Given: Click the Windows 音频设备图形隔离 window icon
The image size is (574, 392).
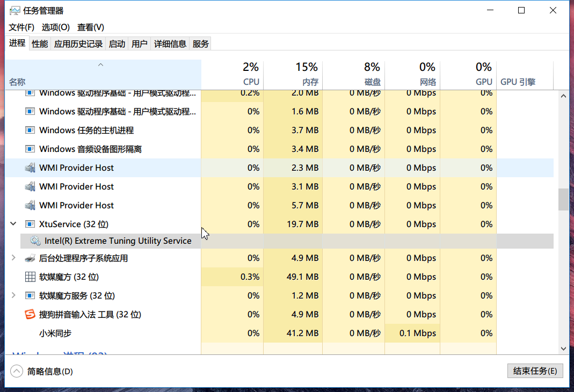Looking at the screenshot, I should 30,149.
